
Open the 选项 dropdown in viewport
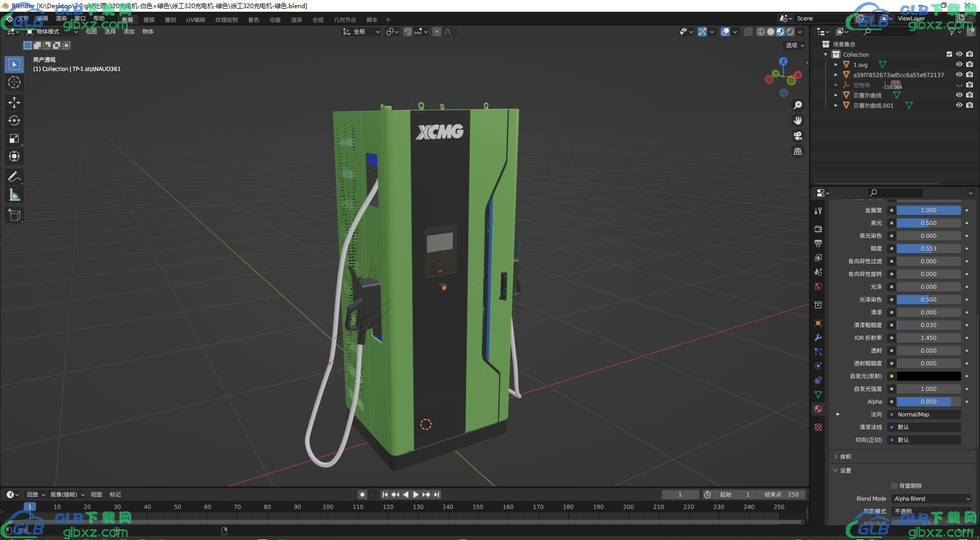tap(795, 45)
